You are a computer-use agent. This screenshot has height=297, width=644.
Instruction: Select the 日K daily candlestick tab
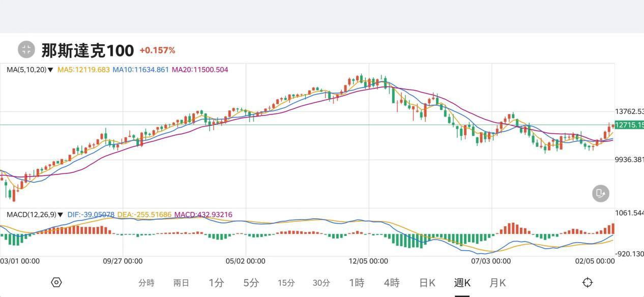(427, 283)
